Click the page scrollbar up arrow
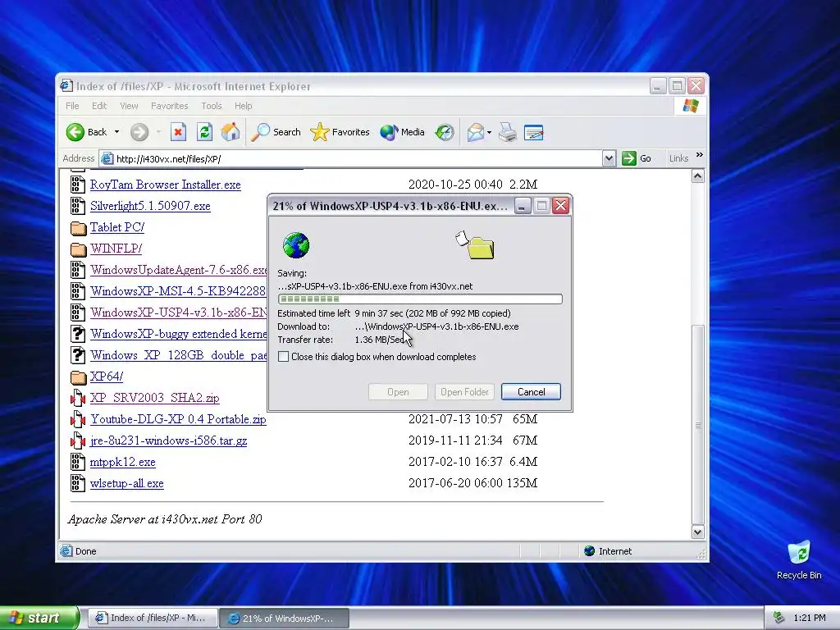 (x=697, y=176)
